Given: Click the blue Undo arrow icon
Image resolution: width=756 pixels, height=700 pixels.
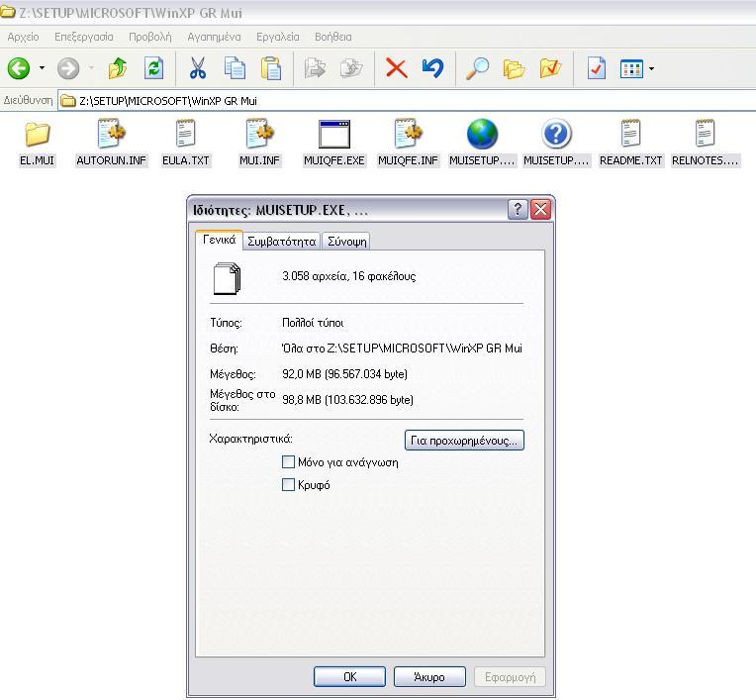Looking at the screenshot, I should [x=432, y=68].
